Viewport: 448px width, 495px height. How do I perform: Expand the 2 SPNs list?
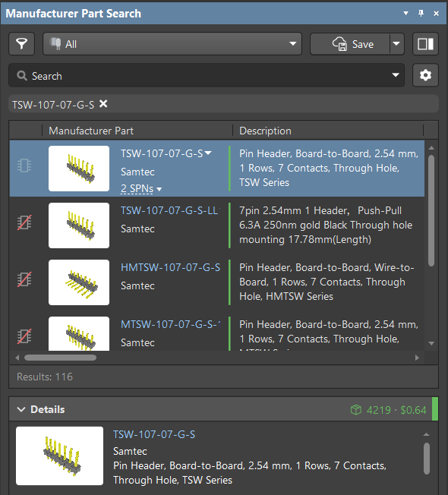(141, 189)
